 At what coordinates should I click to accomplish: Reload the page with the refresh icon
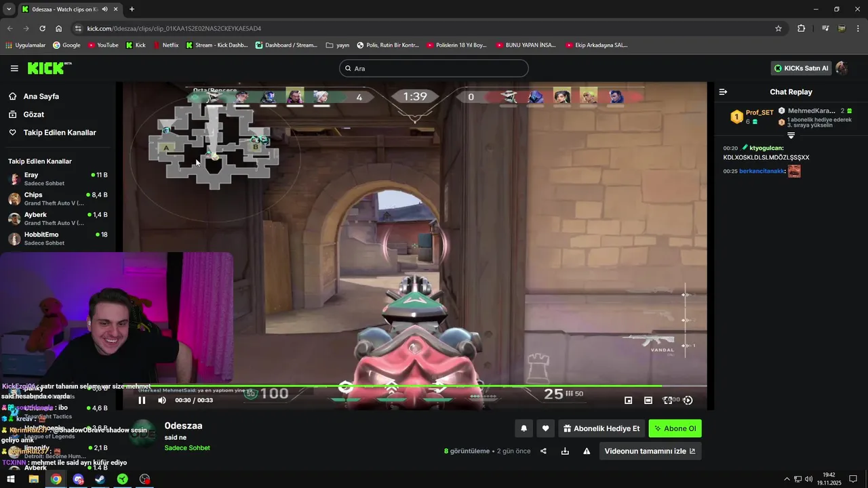click(42, 28)
